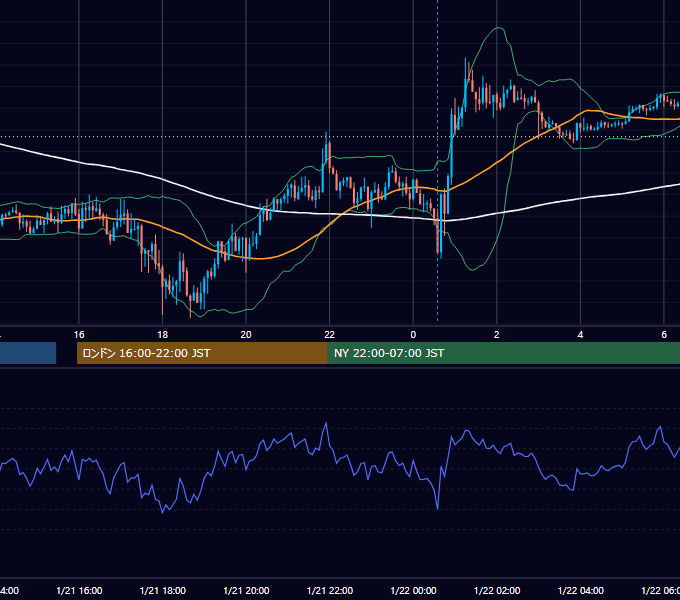This screenshot has height=600, width=680.
Task: Click the 1/22 02:00 date label on the lower axis
Action: tap(497, 590)
